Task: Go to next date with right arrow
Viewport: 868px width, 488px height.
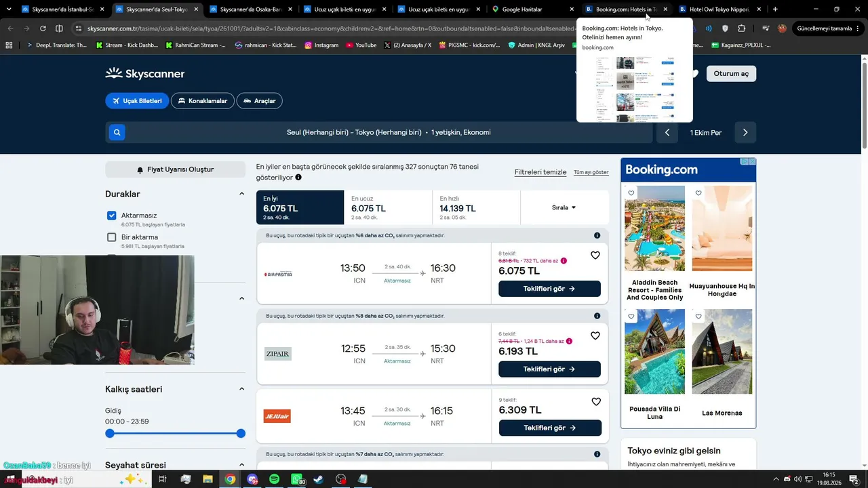Action: pos(745,132)
